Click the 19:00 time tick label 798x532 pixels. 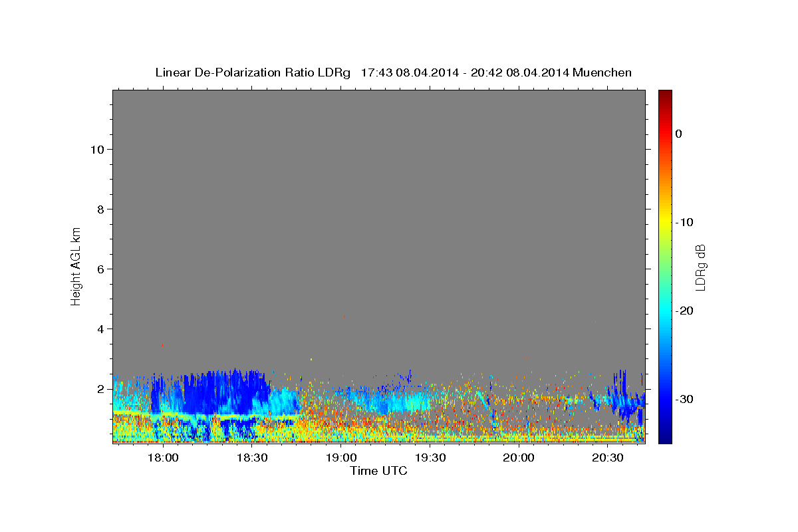pyautogui.click(x=340, y=458)
